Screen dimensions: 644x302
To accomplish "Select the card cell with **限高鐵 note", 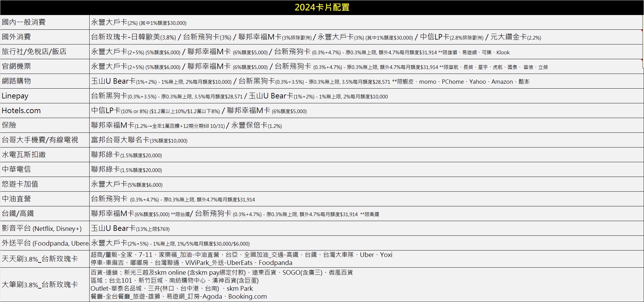I will click(x=366, y=213).
